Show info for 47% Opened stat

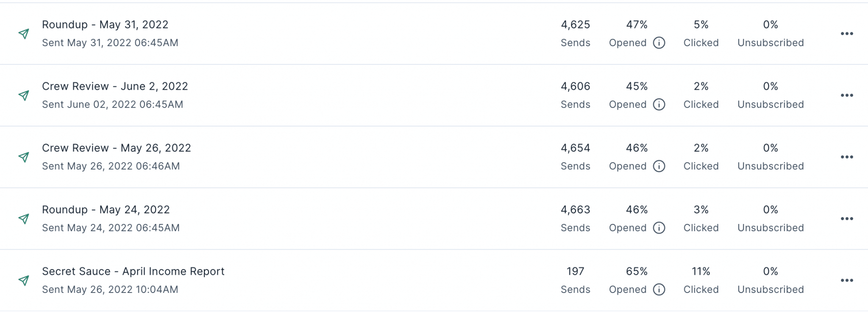click(x=659, y=43)
